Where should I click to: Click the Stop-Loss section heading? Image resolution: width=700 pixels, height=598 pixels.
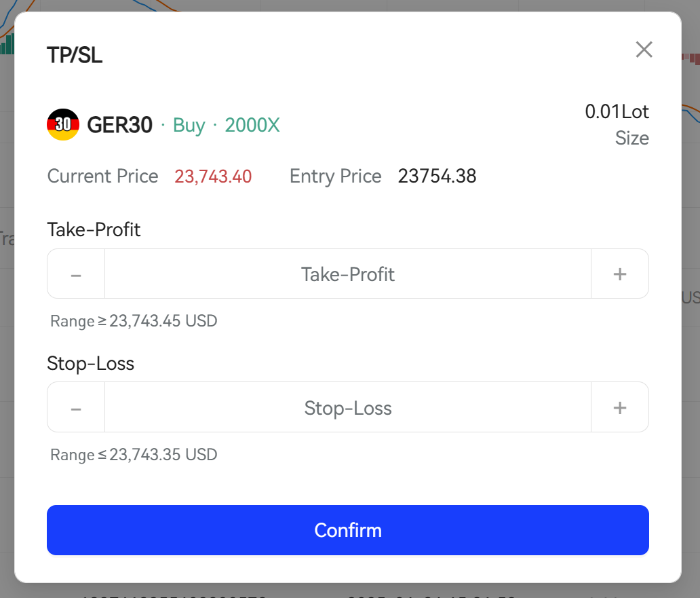point(91,364)
